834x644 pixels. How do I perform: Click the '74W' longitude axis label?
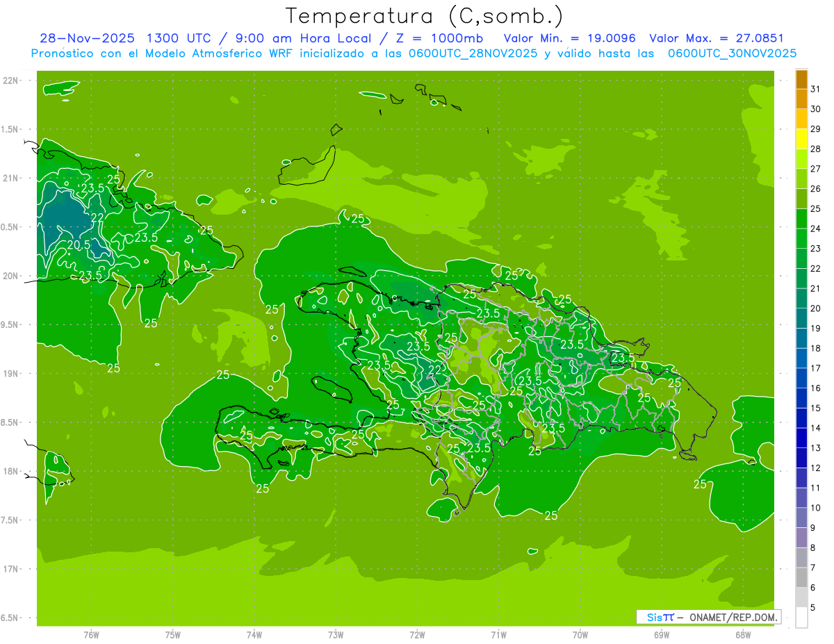tap(254, 635)
